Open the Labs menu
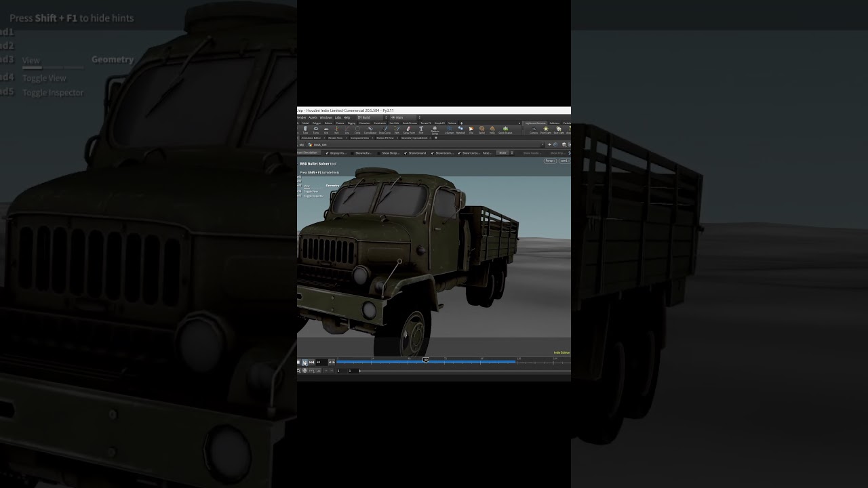Image resolution: width=868 pixels, height=488 pixels. point(338,117)
